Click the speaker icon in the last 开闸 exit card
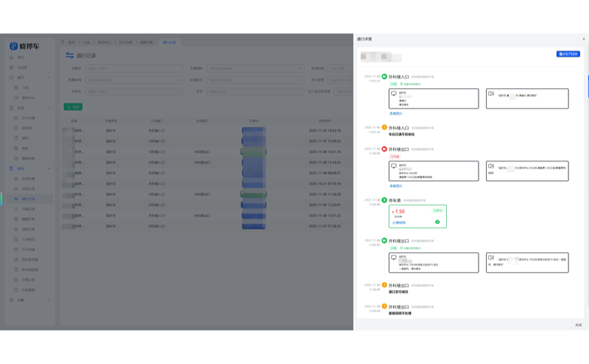This screenshot has height=364, width=589. pyautogui.click(x=491, y=258)
